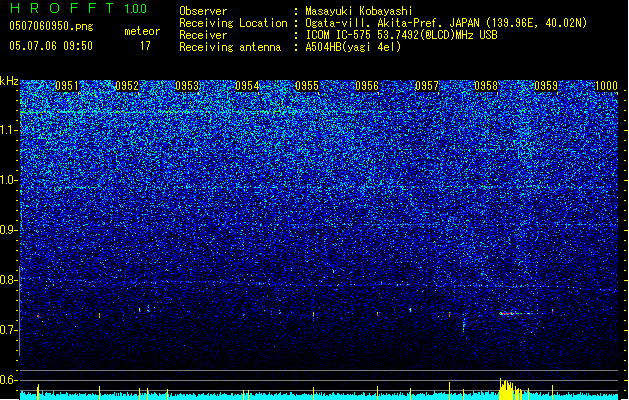Click the 0.9 kHz axis label
Viewport: 629px width, 400px height.
click(8, 230)
